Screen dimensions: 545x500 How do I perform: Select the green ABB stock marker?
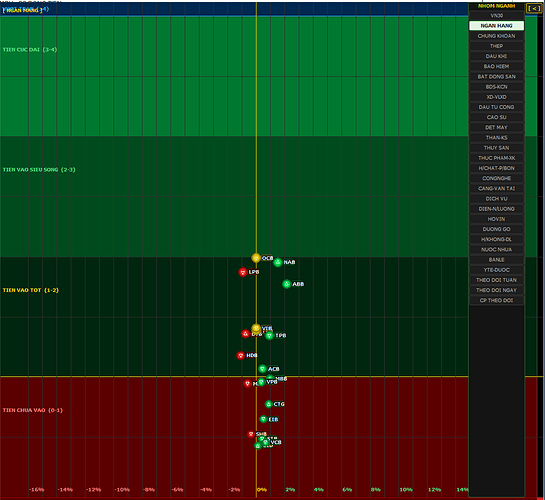coord(286,284)
